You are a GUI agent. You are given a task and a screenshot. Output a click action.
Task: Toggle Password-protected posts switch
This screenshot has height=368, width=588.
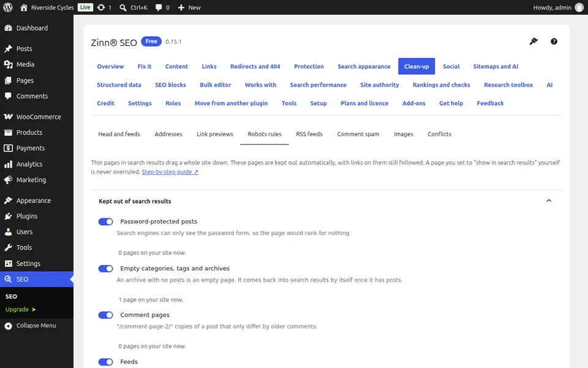click(x=105, y=221)
